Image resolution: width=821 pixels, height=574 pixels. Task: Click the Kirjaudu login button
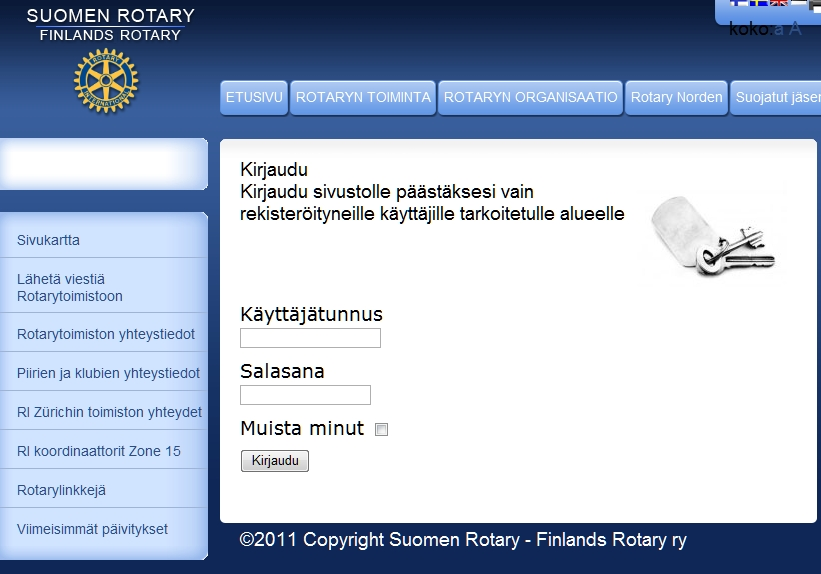275,461
